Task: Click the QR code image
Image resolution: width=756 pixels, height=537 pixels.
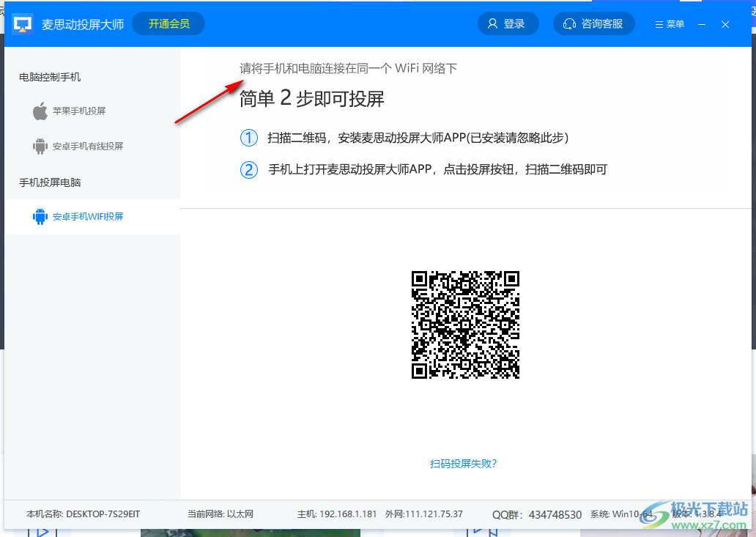Action: point(465,325)
